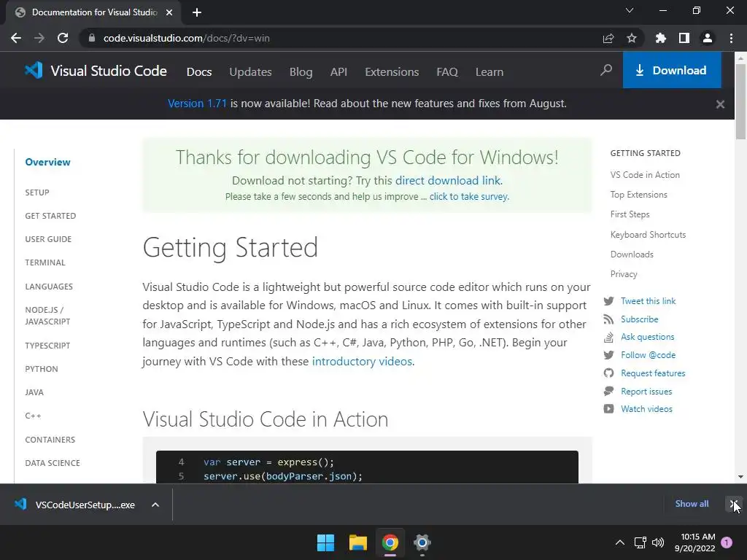Click the address bar URL
The image size is (747, 560).
(186, 38)
